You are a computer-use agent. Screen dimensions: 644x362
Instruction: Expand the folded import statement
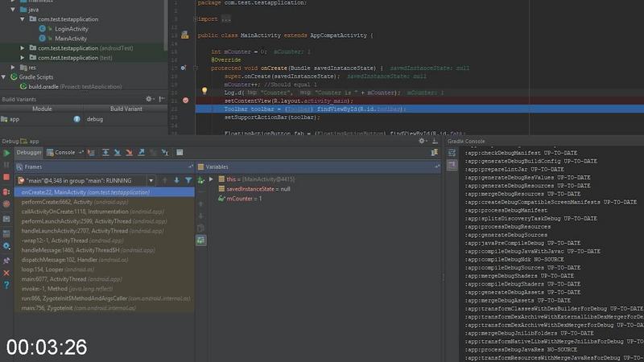click(x=196, y=19)
